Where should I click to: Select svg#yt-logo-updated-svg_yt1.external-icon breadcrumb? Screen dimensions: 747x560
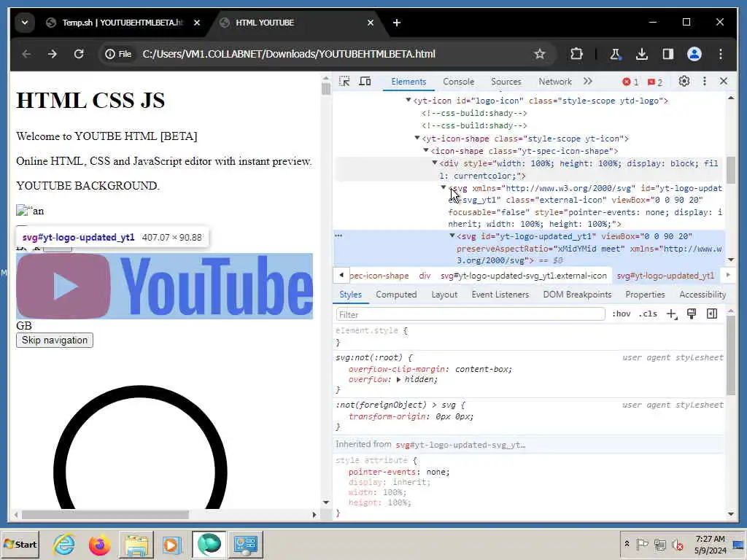[x=524, y=276]
